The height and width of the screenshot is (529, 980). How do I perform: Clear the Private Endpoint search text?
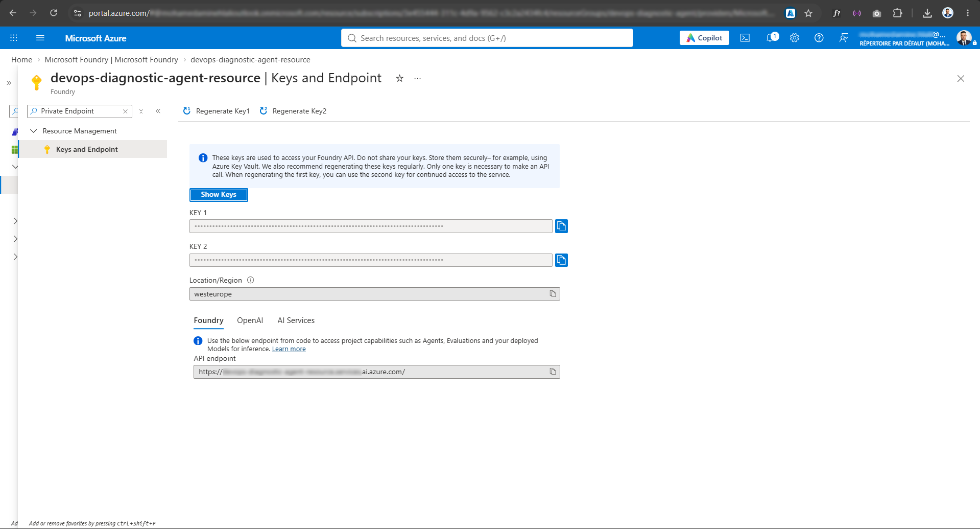click(125, 111)
